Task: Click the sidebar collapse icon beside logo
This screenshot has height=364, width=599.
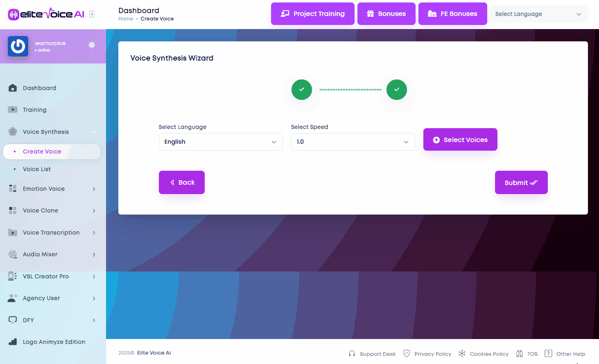Action: pos(92,14)
